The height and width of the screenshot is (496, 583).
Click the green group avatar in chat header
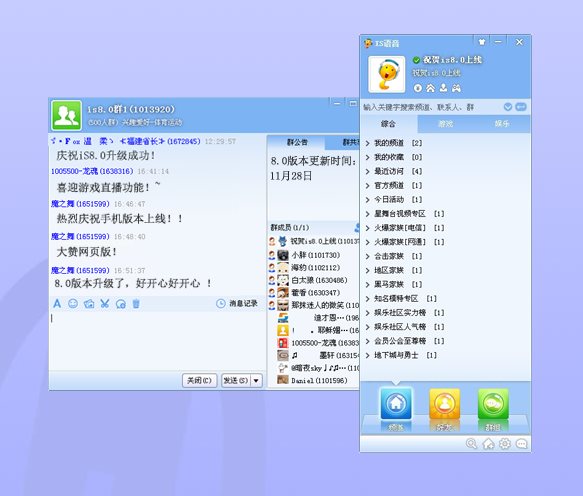click(x=67, y=115)
